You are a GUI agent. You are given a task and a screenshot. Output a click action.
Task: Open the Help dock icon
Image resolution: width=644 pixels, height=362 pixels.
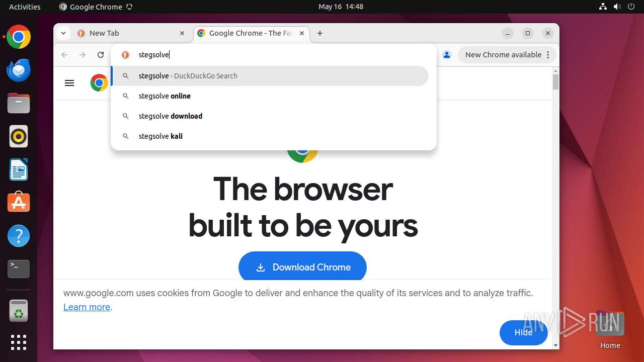tap(19, 236)
